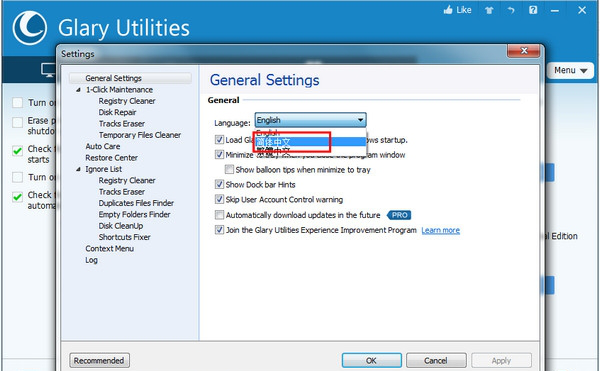Click the Cancel button
This screenshot has width=600, height=385.
point(436,361)
